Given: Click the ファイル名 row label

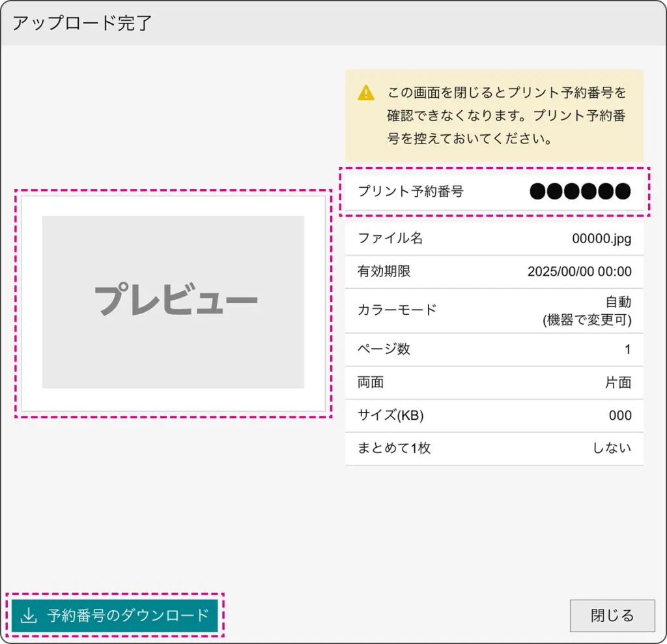Looking at the screenshot, I should pyautogui.click(x=390, y=239).
